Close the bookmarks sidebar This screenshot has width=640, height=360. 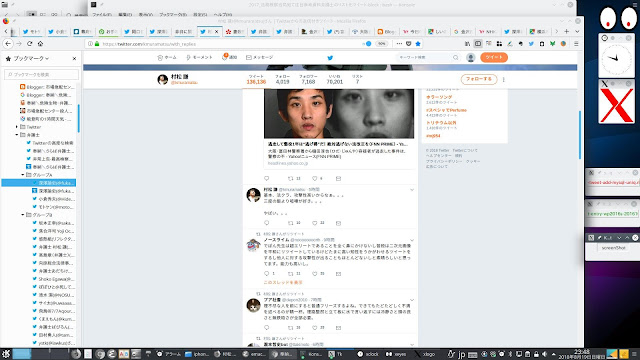(x=74, y=59)
